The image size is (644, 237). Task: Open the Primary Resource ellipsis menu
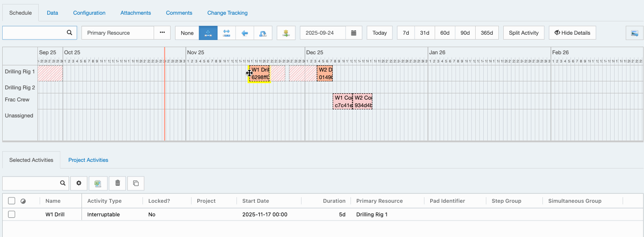click(162, 33)
